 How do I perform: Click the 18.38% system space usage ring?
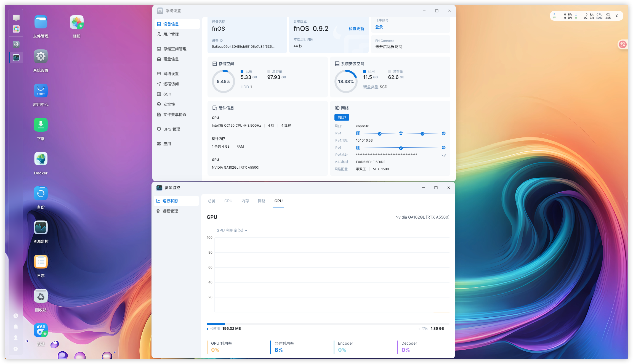(346, 81)
